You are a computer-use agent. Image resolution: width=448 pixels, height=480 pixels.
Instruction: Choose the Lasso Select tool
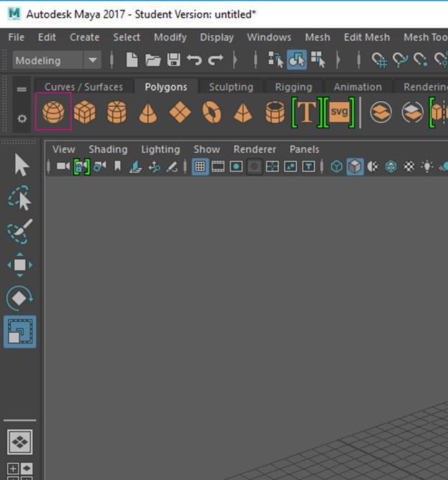pos(20,198)
